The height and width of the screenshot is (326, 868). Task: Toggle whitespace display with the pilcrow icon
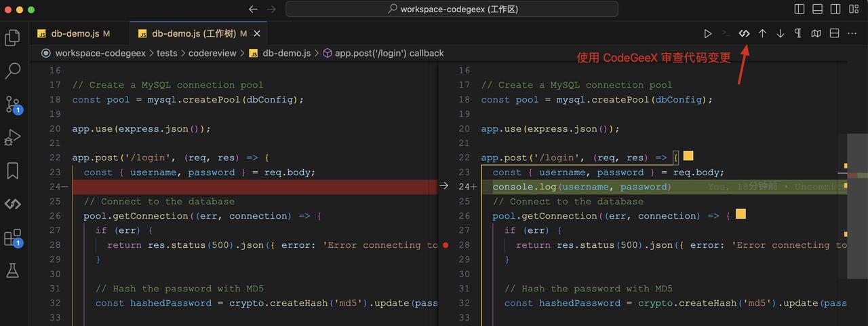[x=798, y=33]
